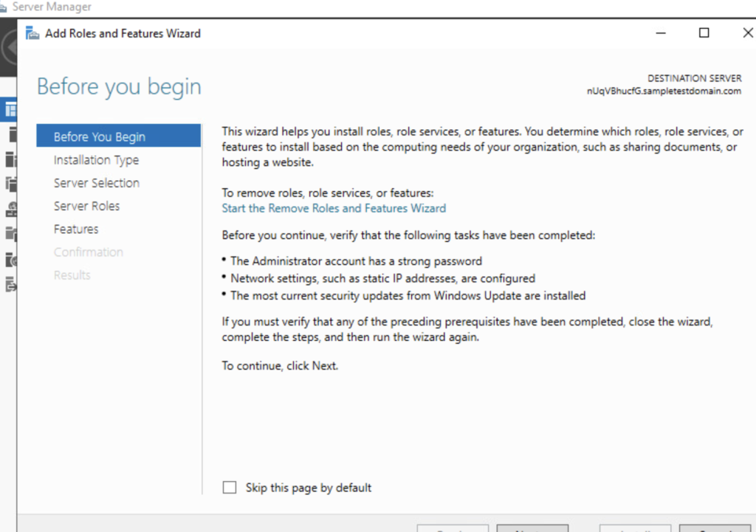Open the Local Server sidebar icon

tap(10, 135)
